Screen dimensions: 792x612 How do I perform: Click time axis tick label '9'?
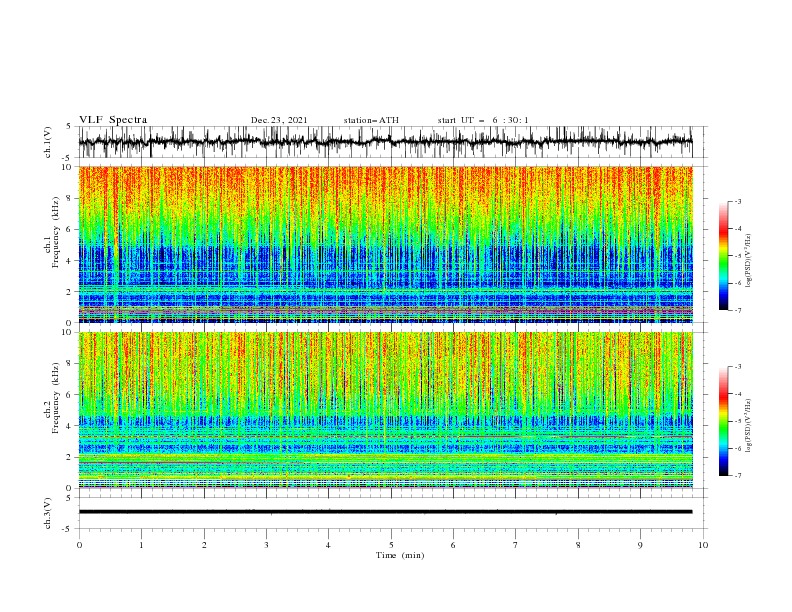640,545
